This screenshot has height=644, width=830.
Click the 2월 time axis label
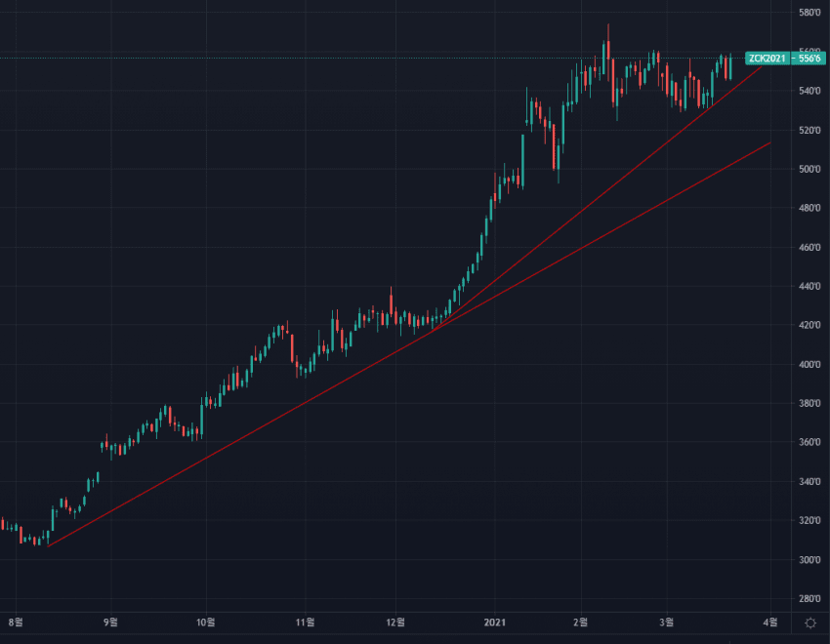point(580,623)
